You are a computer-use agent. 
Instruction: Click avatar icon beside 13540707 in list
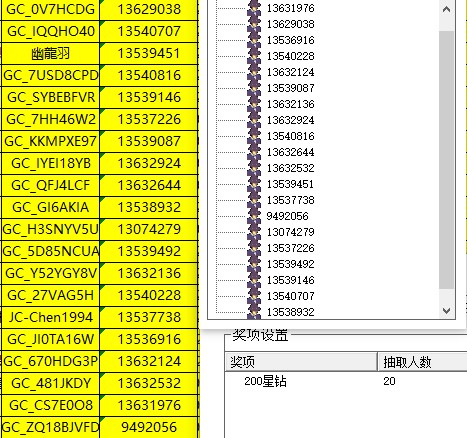coord(254,296)
